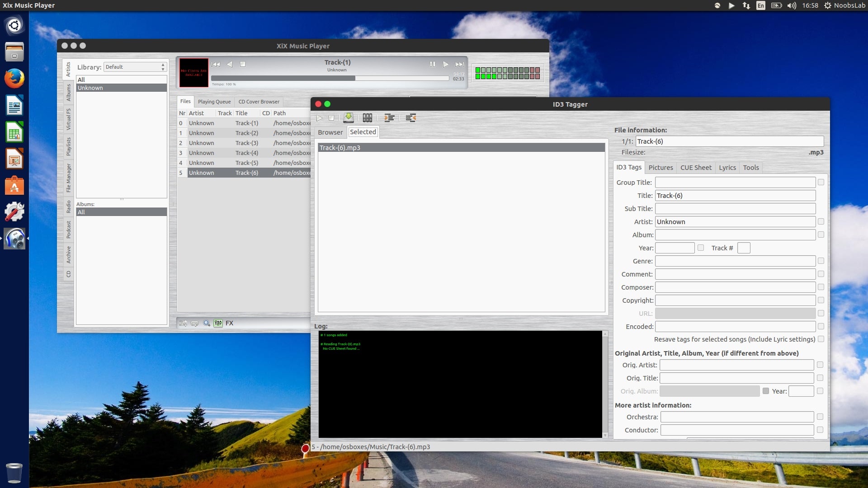Click the columns icon in ID3 Tagger

pyautogui.click(x=368, y=118)
